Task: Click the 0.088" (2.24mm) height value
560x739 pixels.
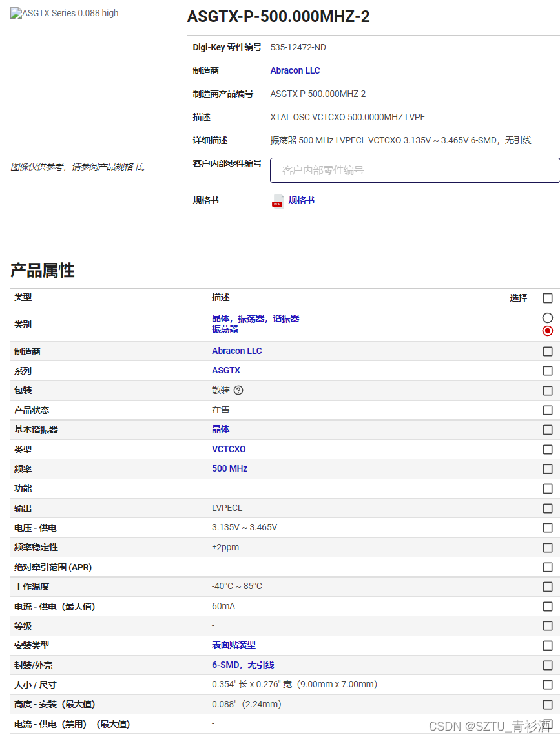Action: coord(247,704)
